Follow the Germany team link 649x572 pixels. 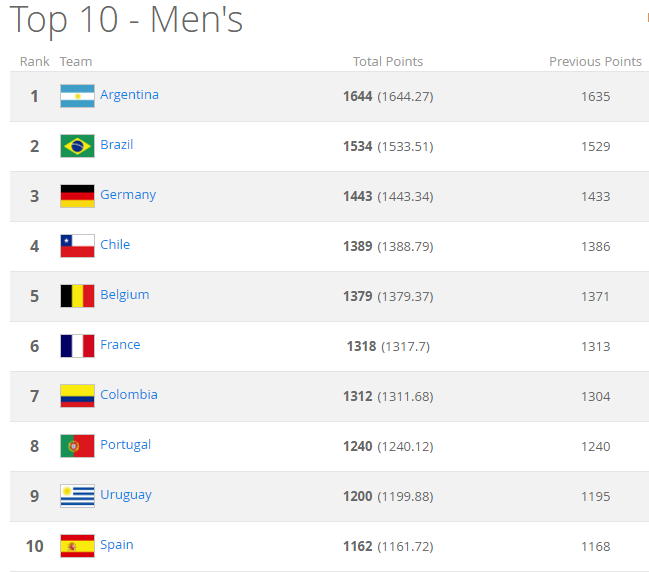click(x=128, y=195)
